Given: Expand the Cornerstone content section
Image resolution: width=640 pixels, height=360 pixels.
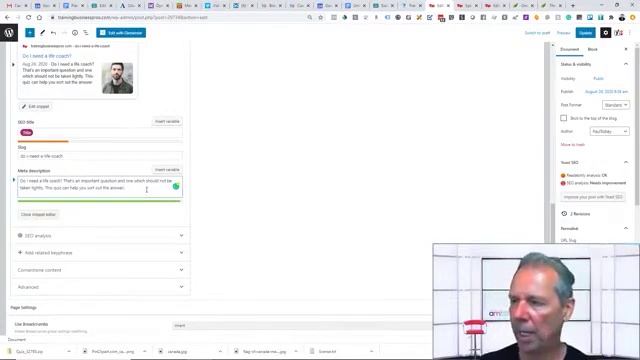Looking at the screenshot, I should [x=100, y=270].
